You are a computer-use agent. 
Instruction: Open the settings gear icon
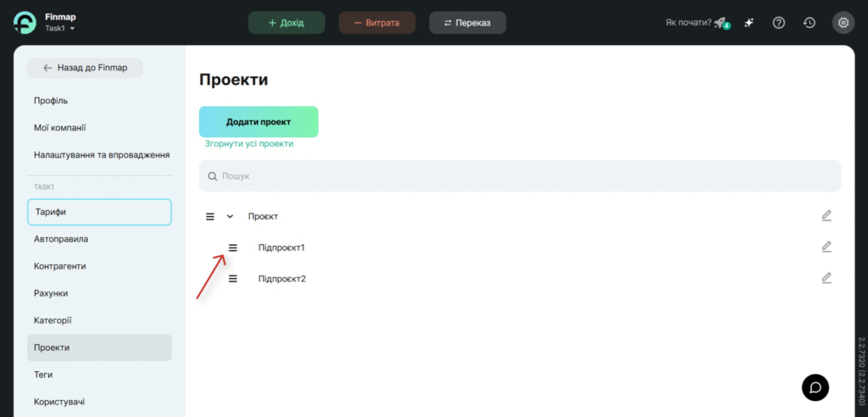click(843, 23)
